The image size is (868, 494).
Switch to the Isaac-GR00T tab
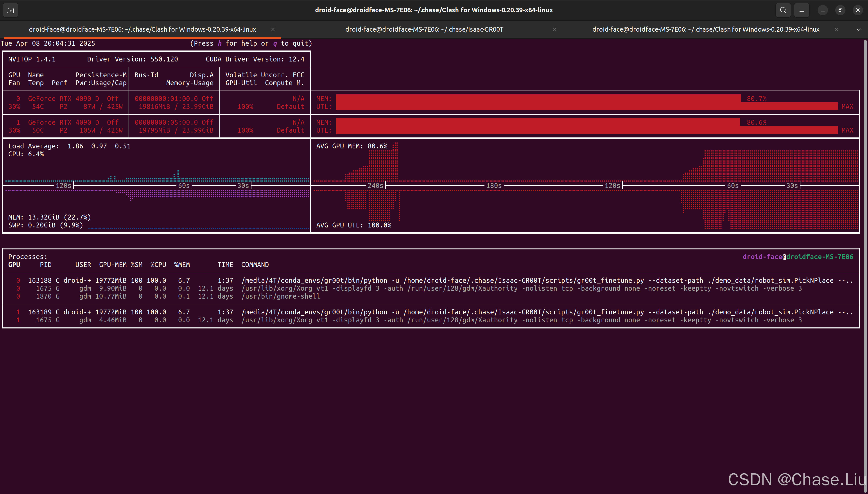(424, 29)
